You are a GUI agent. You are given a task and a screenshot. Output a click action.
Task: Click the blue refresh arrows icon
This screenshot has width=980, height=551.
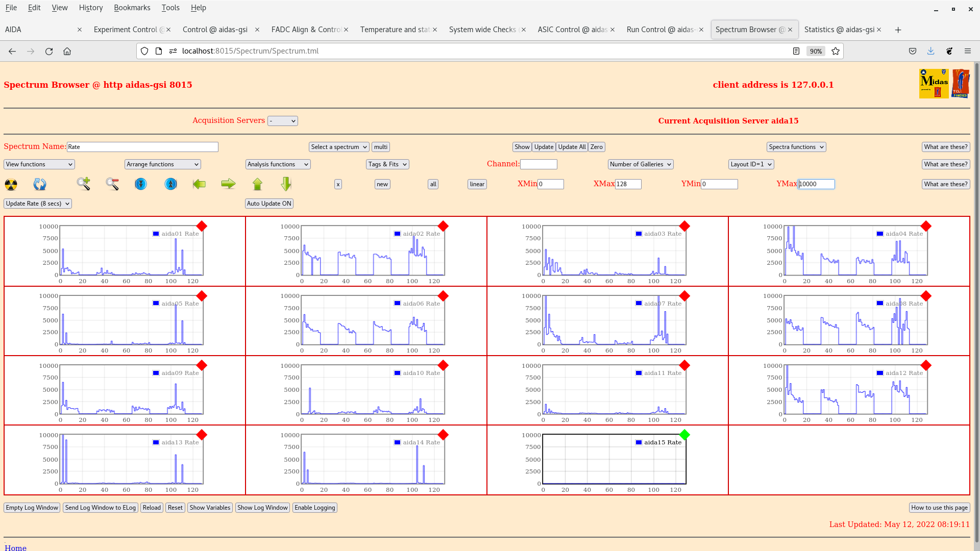pyautogui.click(x=40, y=184)
